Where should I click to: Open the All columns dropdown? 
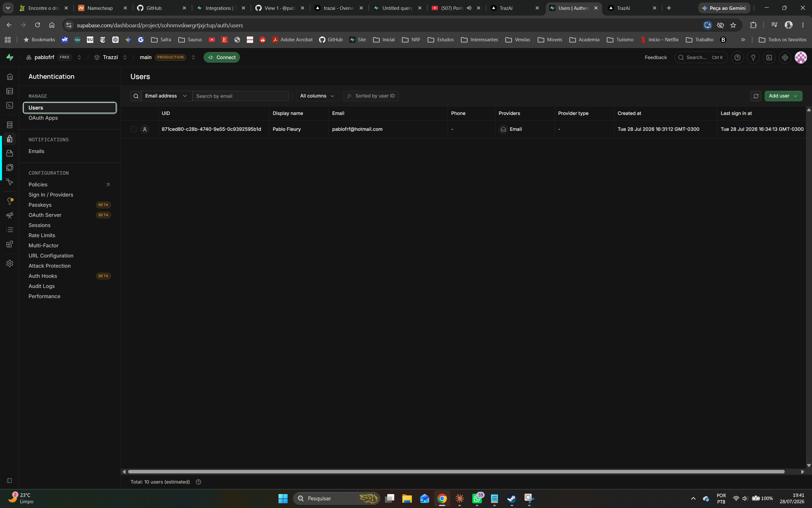tap(317, 96)
